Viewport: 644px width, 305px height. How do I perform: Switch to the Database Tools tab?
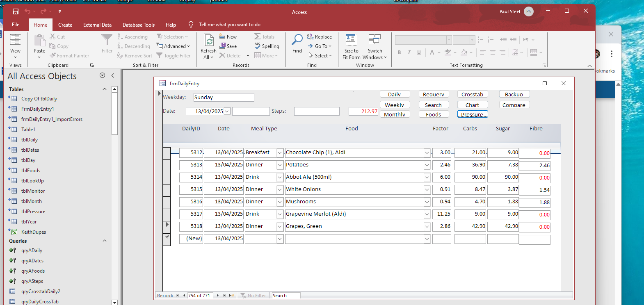[x=138, y=25]
